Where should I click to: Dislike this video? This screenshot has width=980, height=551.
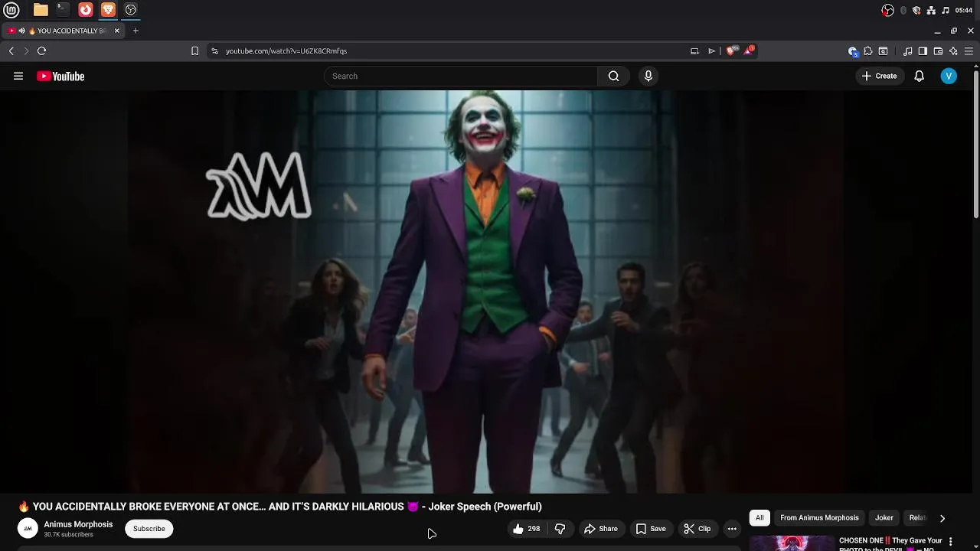(x=560, y=529)
